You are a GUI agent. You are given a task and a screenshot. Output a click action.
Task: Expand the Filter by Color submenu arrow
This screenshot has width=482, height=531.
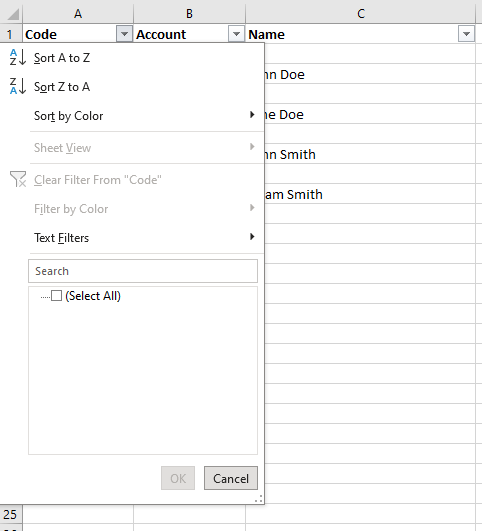pos(252,207)
